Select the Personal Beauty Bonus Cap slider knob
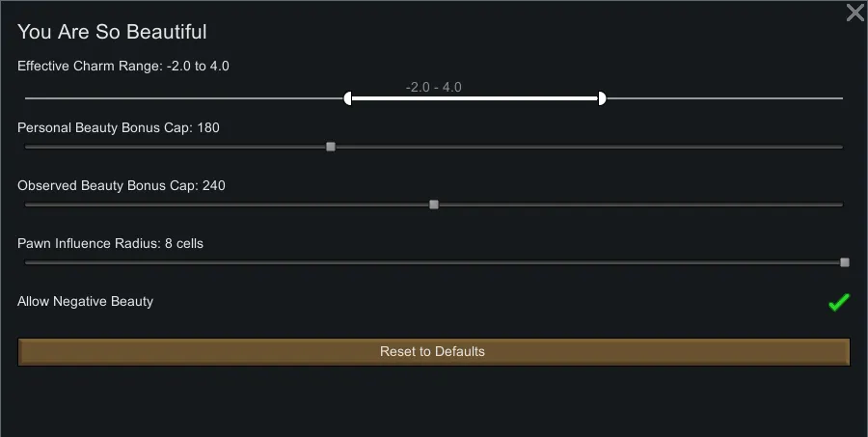 pyautogui.click(x=331, y=147)
